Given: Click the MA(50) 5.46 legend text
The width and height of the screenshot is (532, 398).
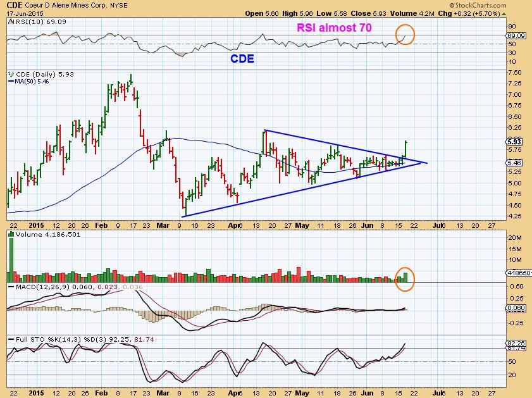Looking at the screenshot, I should point(32,82).
